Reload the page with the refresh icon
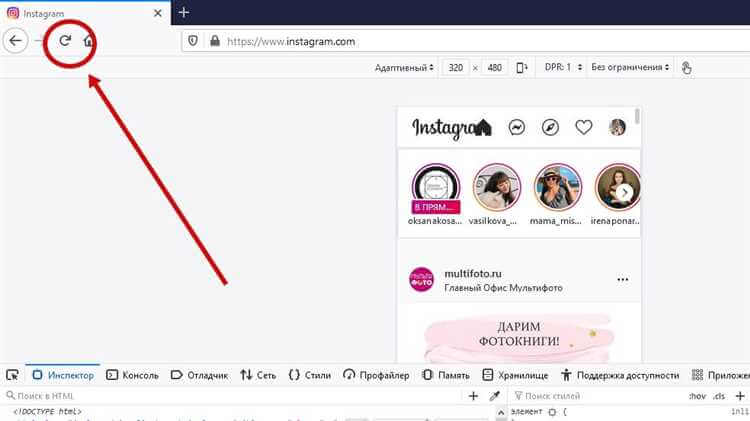This screenshot has width=750, height=421. pos(65,41)
